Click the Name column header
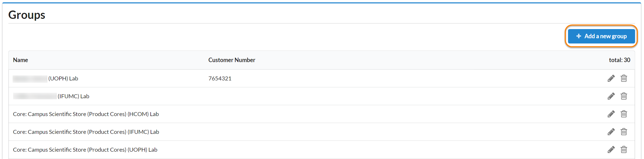Screen dimensions: 644x159 click(20, 60)
